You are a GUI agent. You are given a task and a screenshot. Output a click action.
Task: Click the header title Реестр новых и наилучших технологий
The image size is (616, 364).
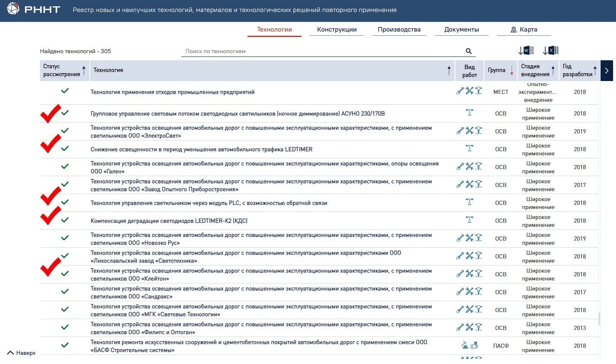click(x=235, y=10)
